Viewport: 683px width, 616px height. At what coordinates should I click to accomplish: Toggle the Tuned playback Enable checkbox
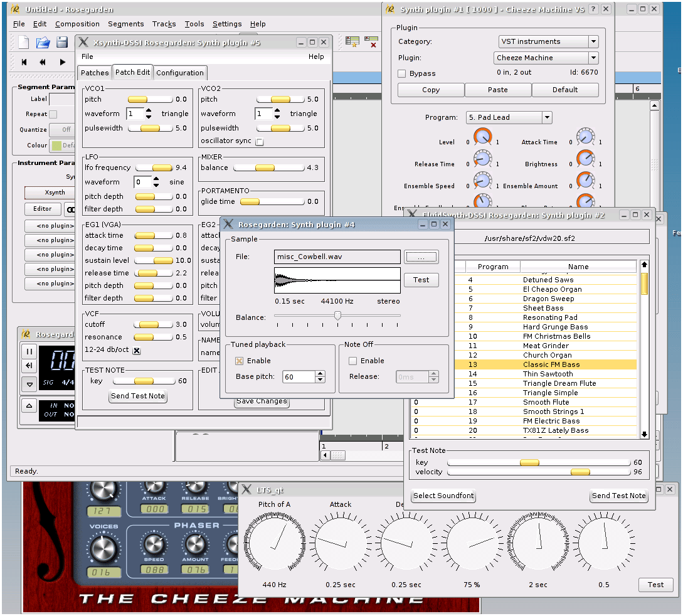point(239,361)
